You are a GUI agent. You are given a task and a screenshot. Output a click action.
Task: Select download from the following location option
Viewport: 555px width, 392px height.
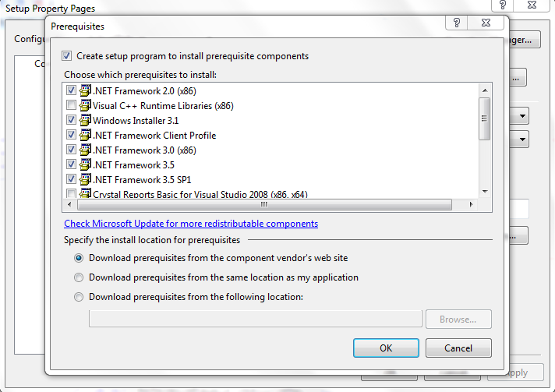coord(79,297)
